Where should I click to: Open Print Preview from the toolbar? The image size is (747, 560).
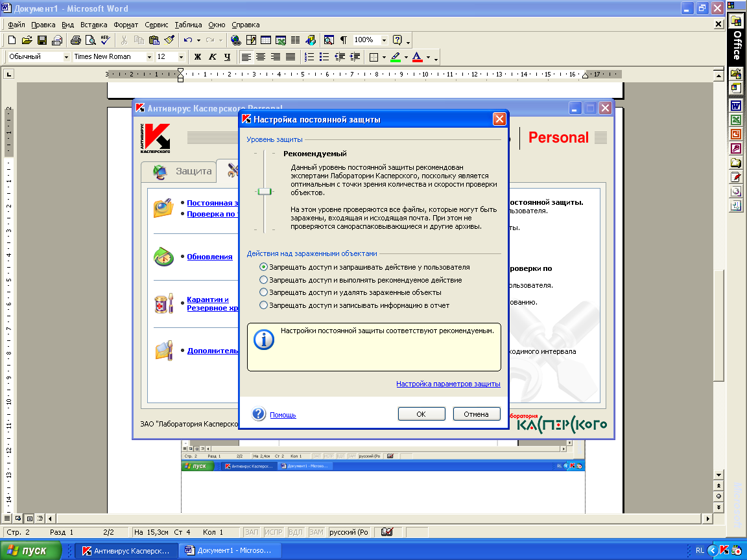point(90,40)
